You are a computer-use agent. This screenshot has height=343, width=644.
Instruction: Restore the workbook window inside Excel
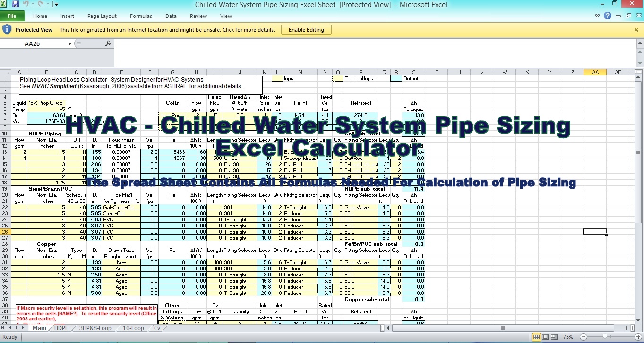coord(628,16)
